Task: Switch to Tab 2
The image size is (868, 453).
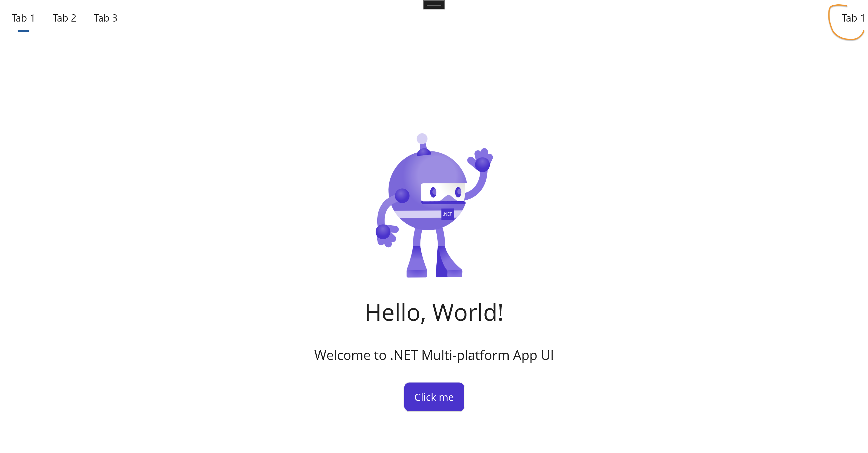Action: tap(64, 18)
